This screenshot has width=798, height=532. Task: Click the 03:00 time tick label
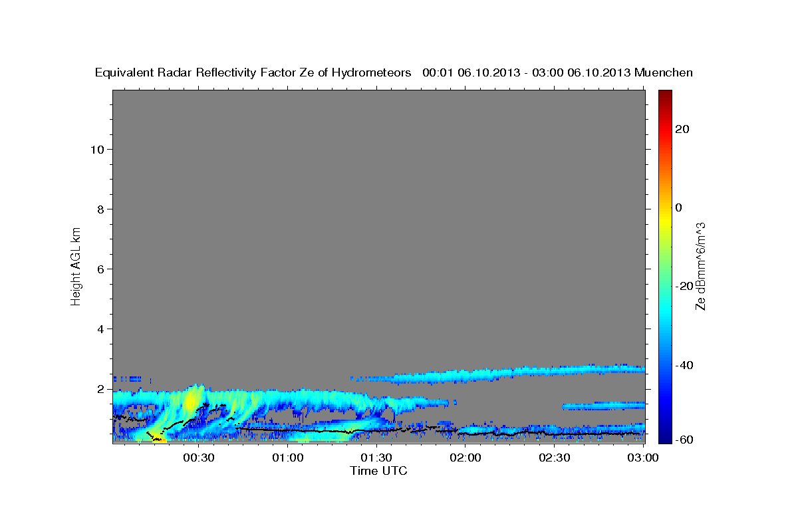pos(643,458)
